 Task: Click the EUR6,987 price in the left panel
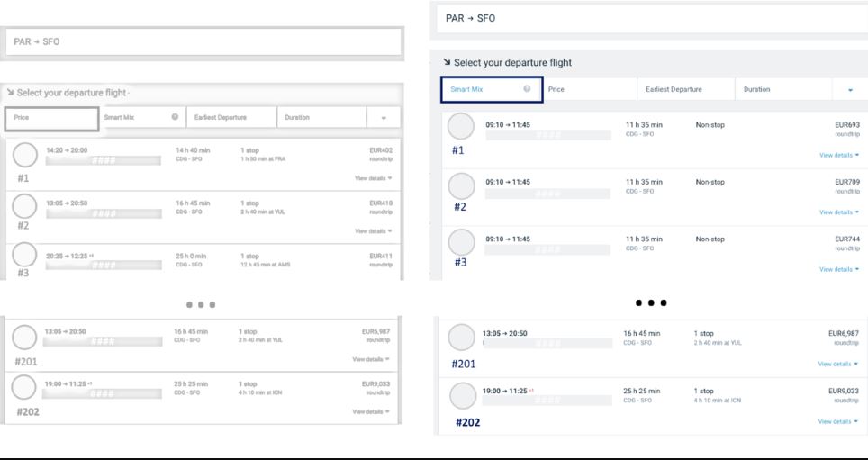pos(375,331)
